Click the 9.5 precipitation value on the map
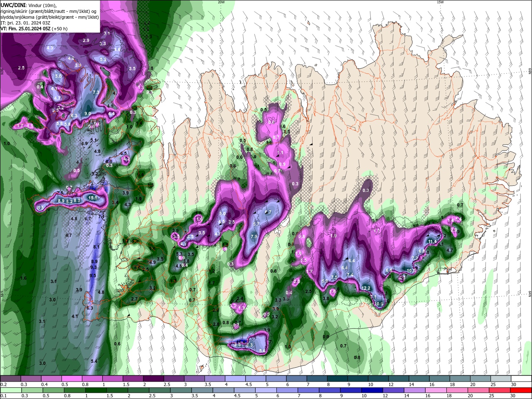Screen dimensions: 532x399 93,276
